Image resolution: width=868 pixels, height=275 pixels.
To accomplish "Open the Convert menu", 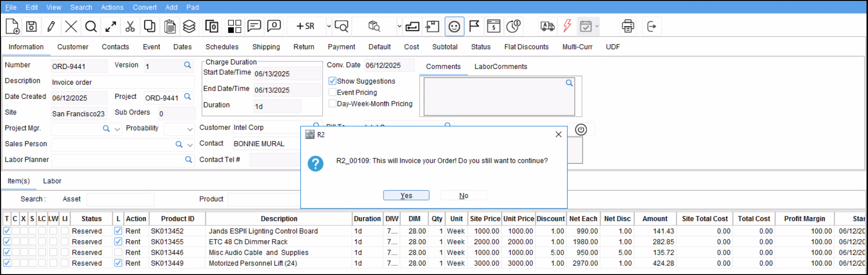I will point(144,7).
